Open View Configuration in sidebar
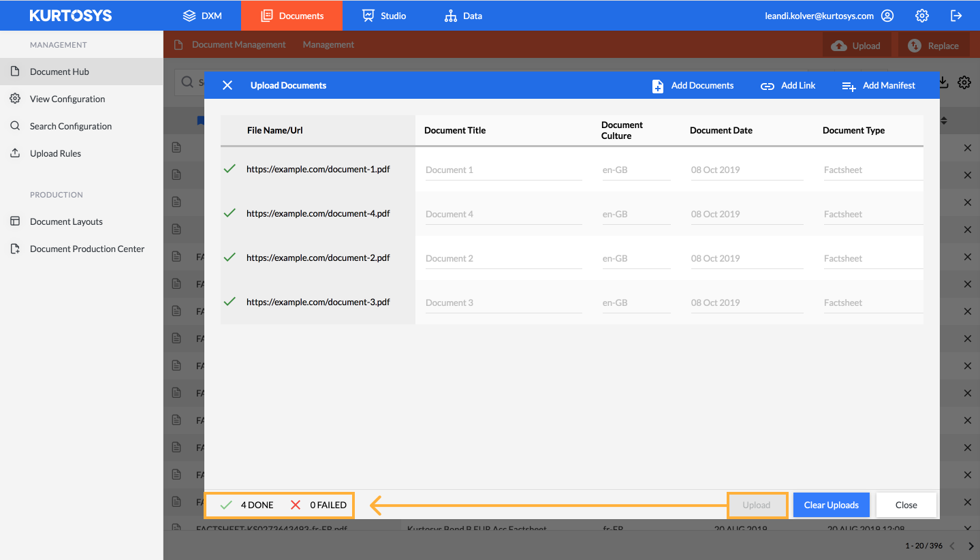This screenshot has width=980, height=560. pos(82,99)
